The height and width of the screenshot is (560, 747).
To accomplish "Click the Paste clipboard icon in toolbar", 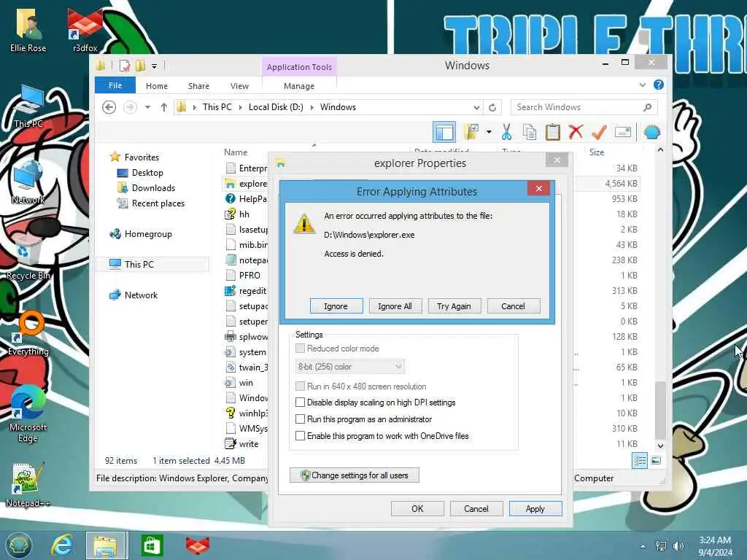I will 553,132.
